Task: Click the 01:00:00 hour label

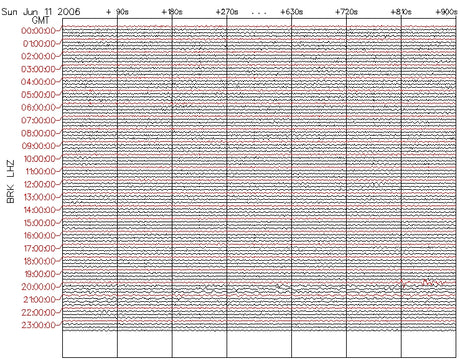Action: (39, 44)
